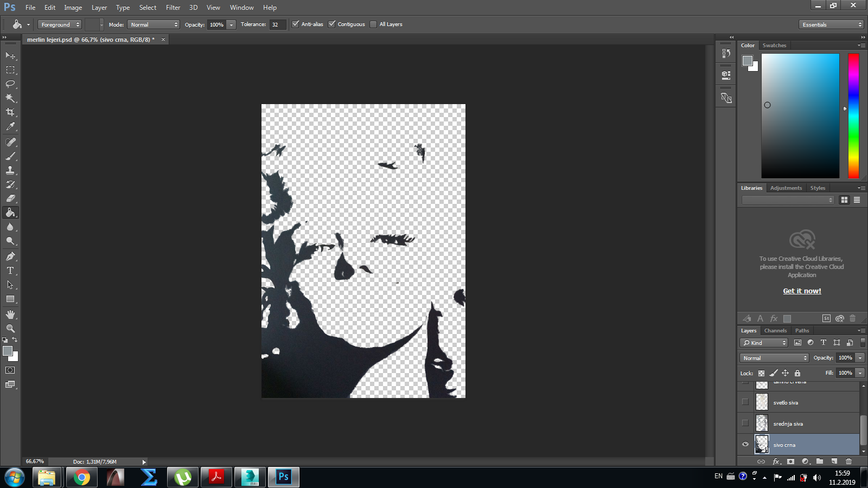Open the Foreground fill source dropdown
868x488 pixels.
pyautogui.click(x=60, y=24)
